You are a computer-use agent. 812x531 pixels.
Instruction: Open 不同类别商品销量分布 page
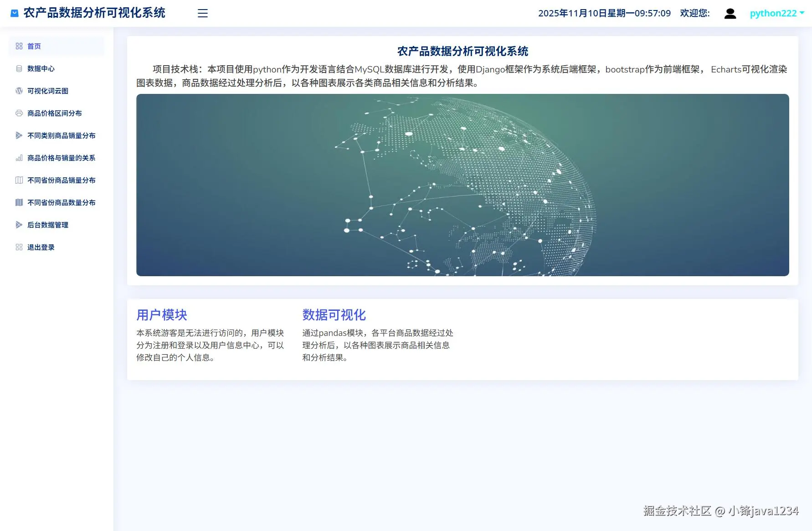(57, 135)
